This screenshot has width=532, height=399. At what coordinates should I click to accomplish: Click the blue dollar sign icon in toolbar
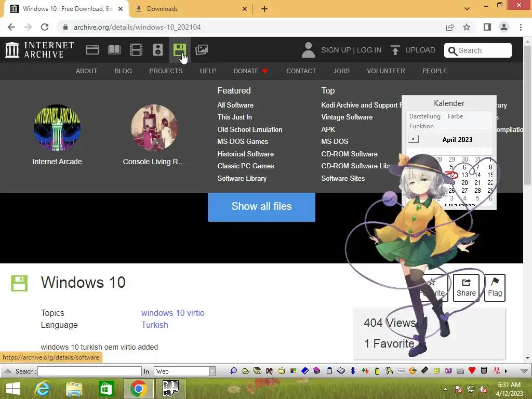click(x=353, y=371)
